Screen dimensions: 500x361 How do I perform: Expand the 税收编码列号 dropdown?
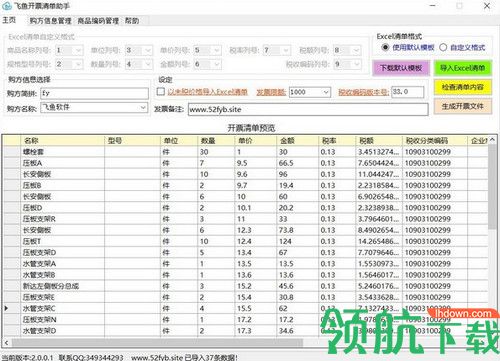(x=356, y=64)
